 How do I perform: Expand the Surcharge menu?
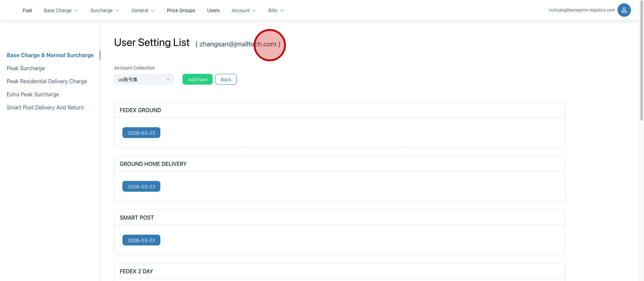pyautogui.click(x=104, y=10)
